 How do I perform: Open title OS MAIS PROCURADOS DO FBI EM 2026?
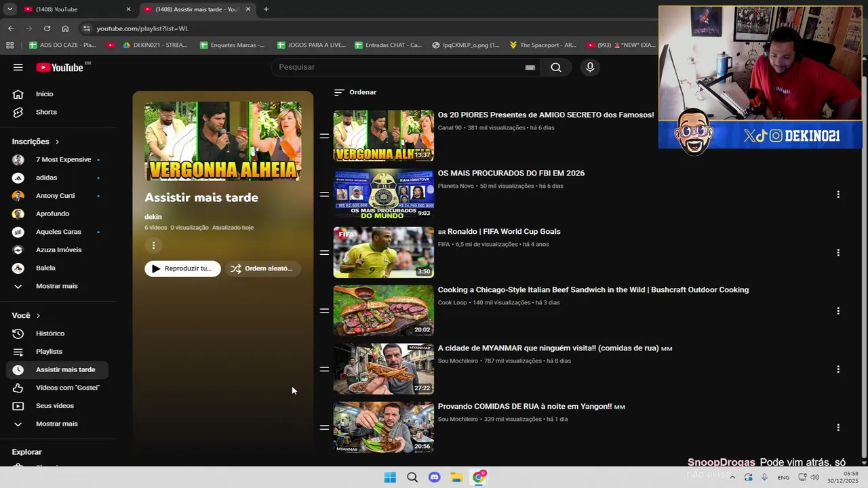(511, 173)
